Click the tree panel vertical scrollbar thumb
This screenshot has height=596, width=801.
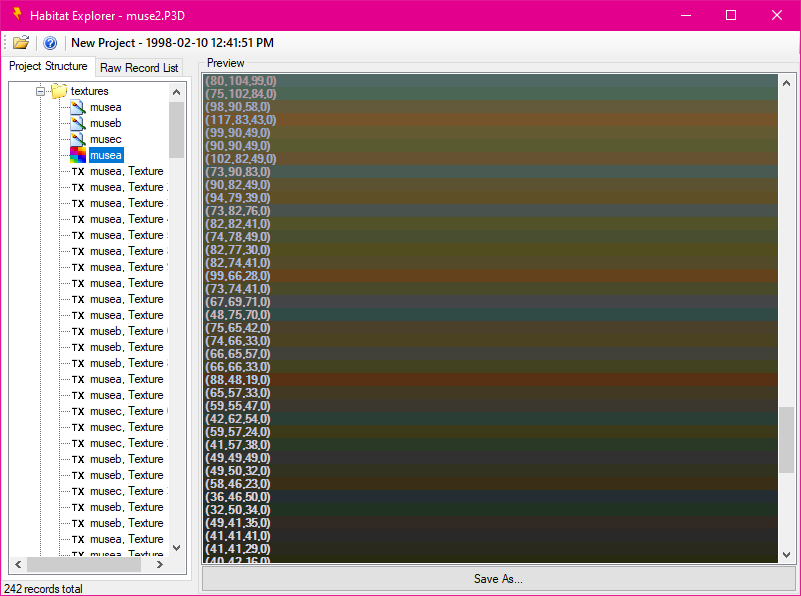pyautogui.click(x=177, y=130)
